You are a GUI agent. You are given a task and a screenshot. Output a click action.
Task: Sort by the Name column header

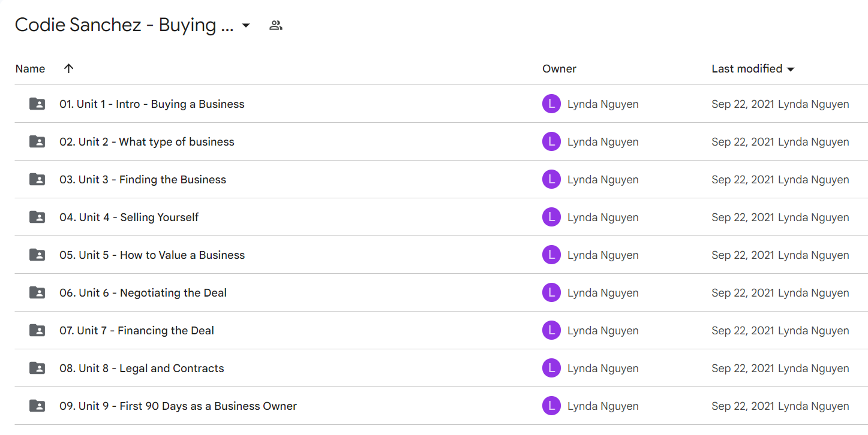click(x=30, y=69)
